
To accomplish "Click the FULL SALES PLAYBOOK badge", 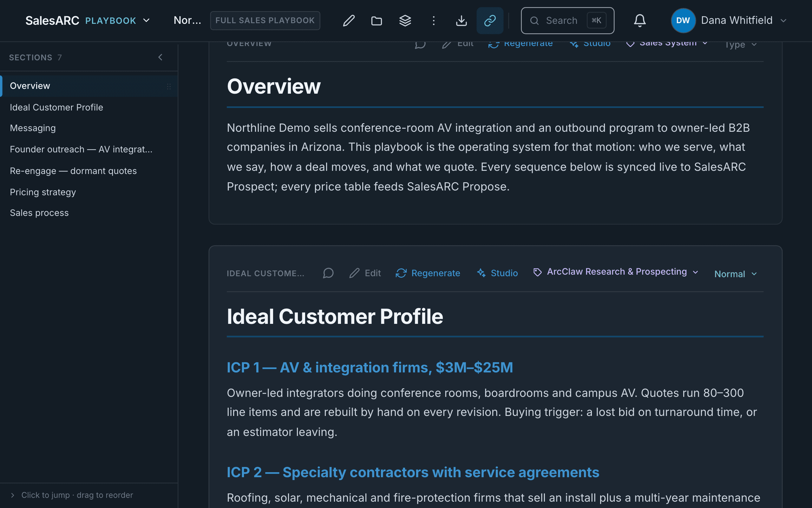I will tap(265, 21).
